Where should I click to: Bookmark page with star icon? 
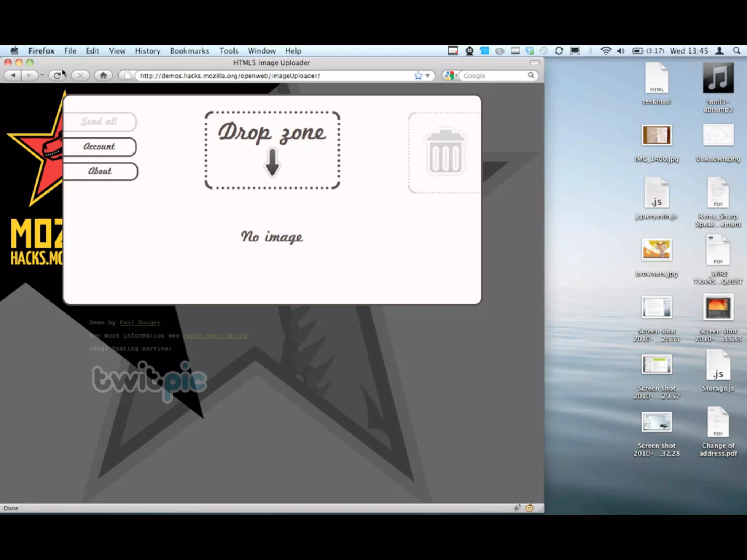pyautogui.click(x=418, y=75)
